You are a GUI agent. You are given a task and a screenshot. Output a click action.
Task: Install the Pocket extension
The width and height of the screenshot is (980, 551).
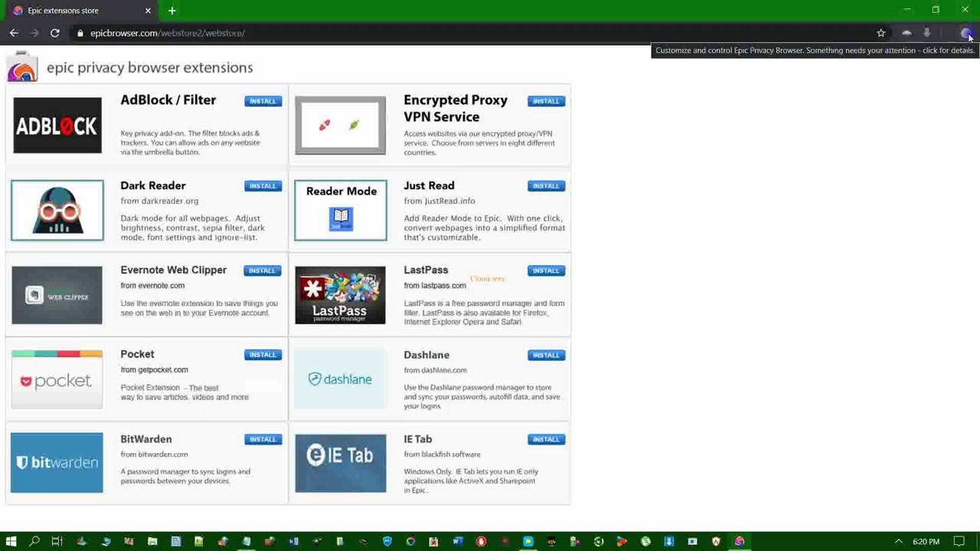(263, 355)
